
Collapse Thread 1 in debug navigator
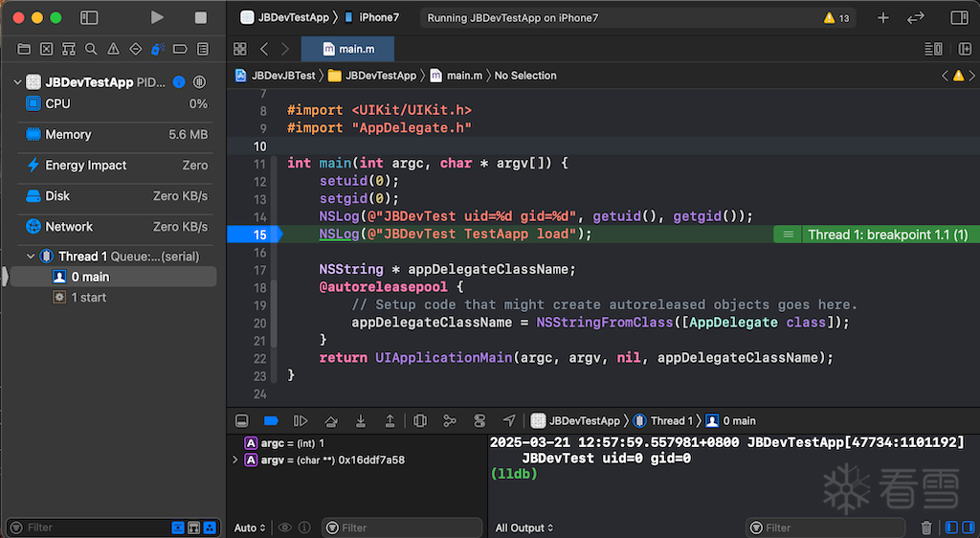tap(32, 257)
